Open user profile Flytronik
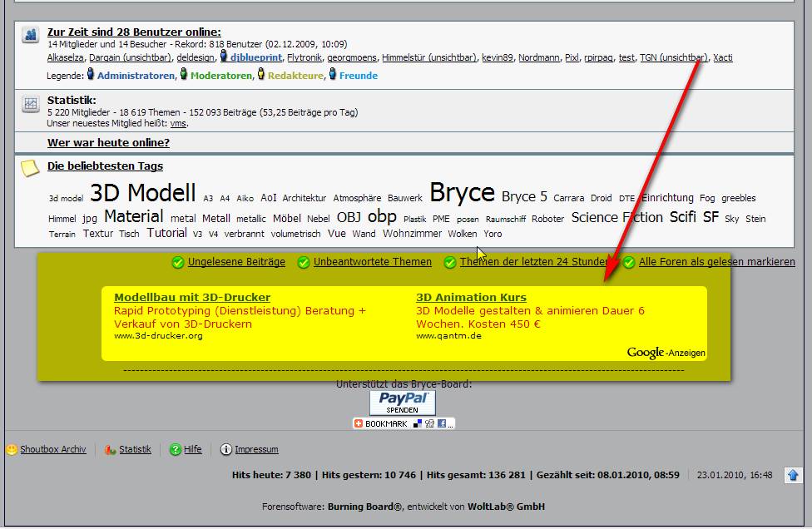The width and height of the screenshot is (812, 529). point(304,57)
